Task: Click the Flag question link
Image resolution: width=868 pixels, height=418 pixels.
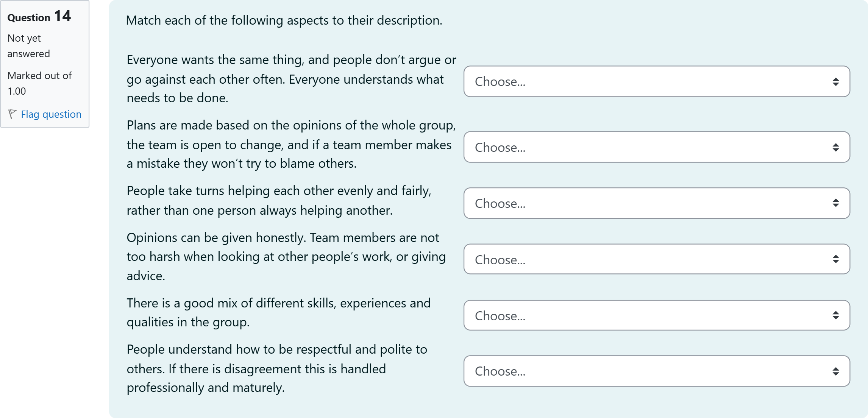Action: point(51,114)
